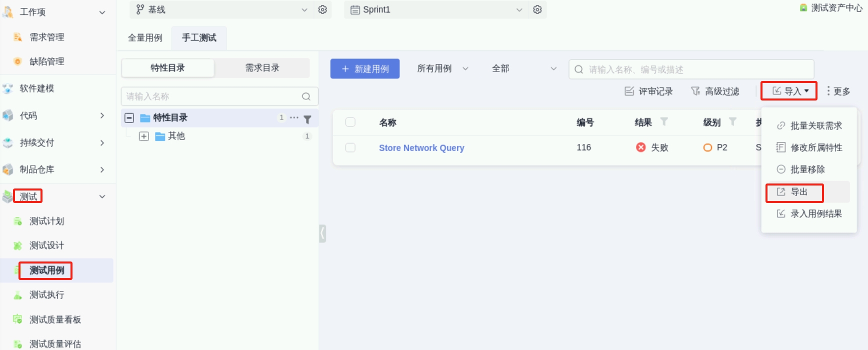Choose 修改所属特性 from the menu
Screen dimensions: 868x350
click(809, 147)
